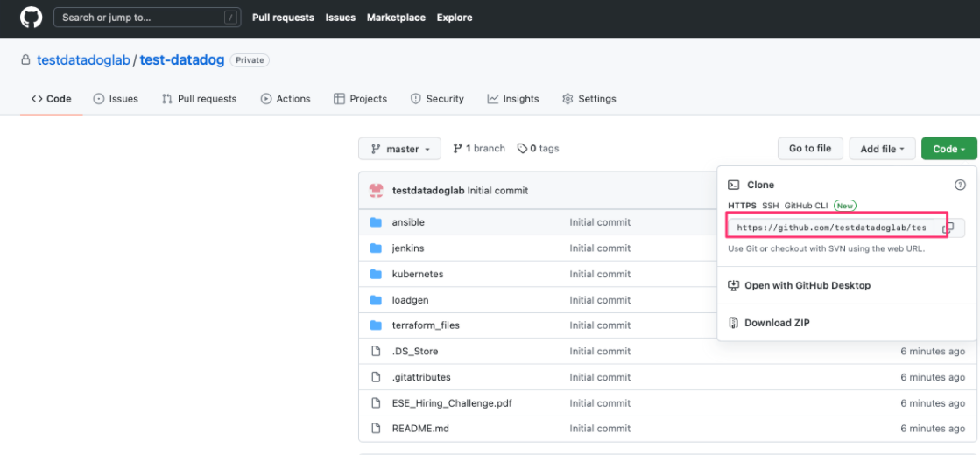Copy clone URL with clipboard icon
Screen dimensions: 980x455
948,227
